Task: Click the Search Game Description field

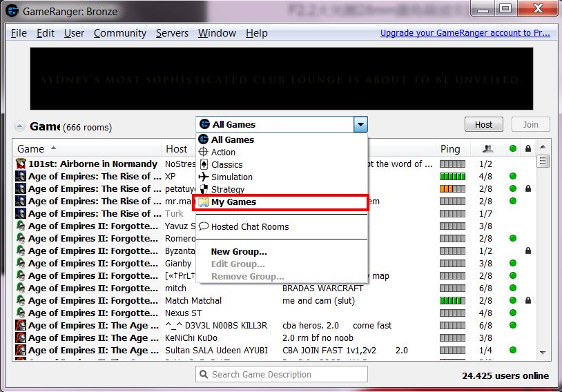Action: [282, 374]
